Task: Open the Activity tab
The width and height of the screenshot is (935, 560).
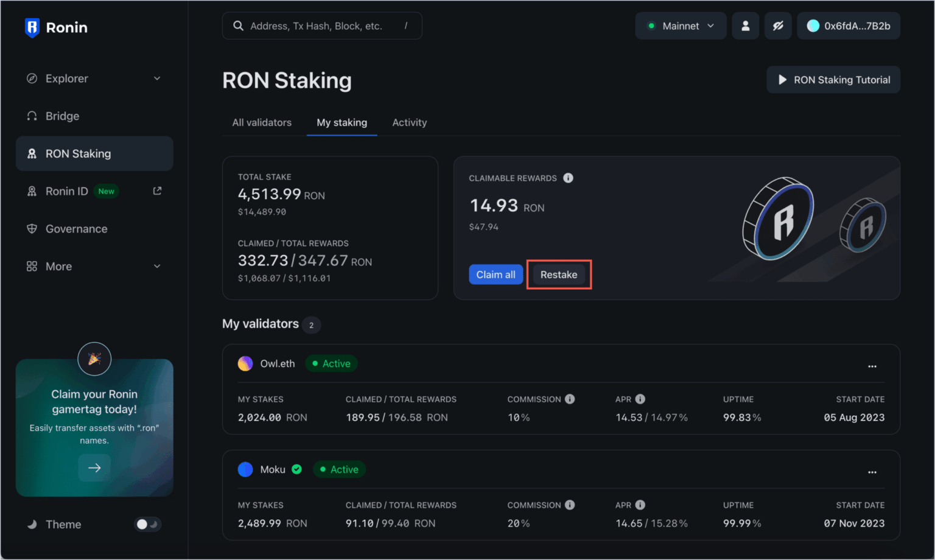Action: (409, 122)
